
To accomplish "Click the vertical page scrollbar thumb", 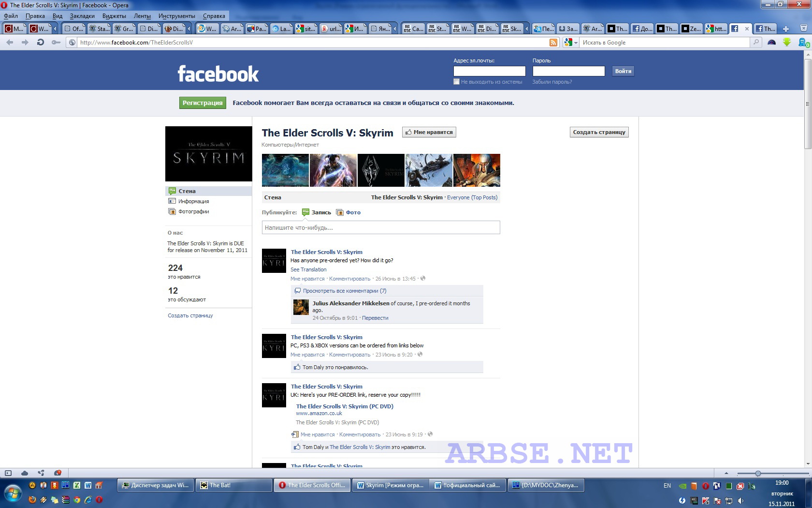I will [807, 104].
